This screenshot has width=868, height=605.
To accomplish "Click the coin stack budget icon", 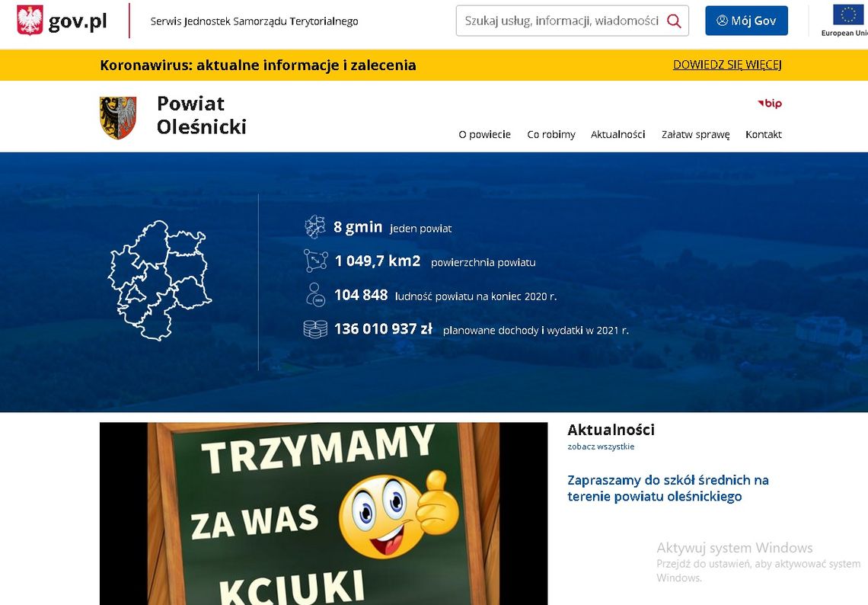I will tap(314, 329).
